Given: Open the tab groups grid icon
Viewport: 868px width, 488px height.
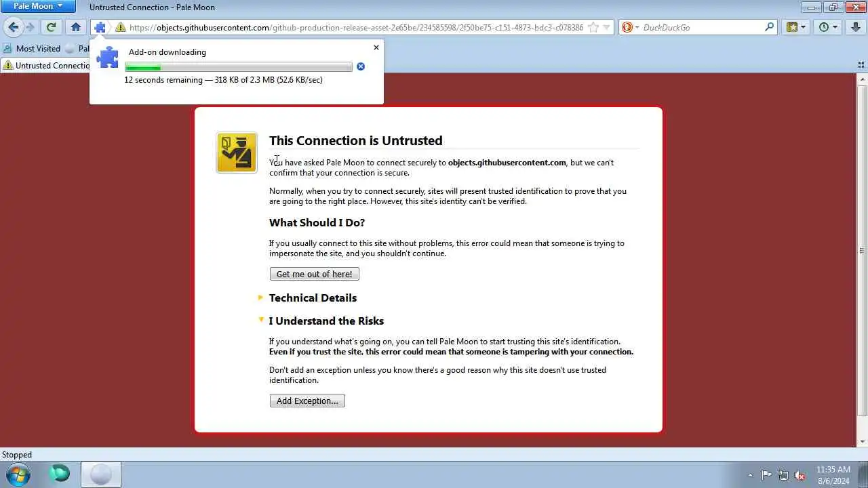Looking at the screenshot, I should (x=861, y=66).
